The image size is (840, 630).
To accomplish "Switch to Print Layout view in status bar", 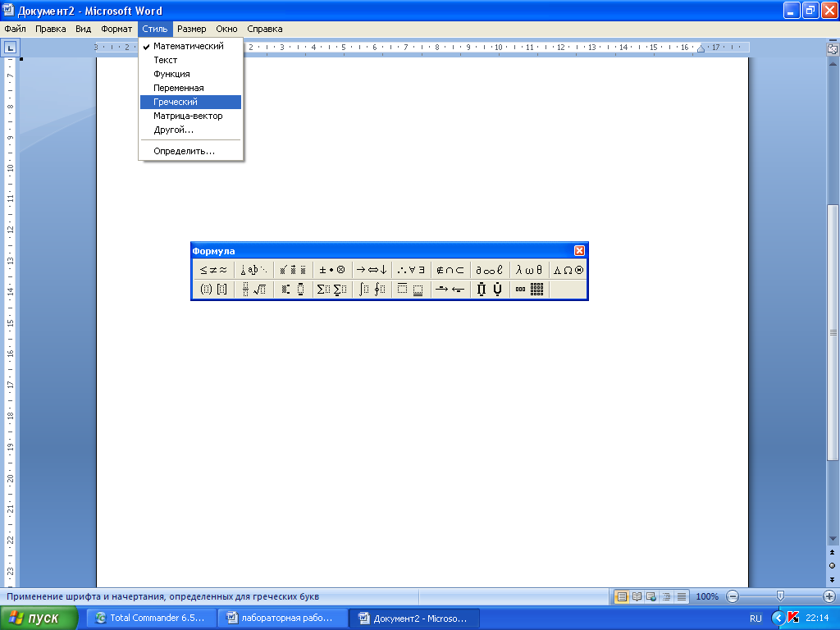I will click(622, 596).
